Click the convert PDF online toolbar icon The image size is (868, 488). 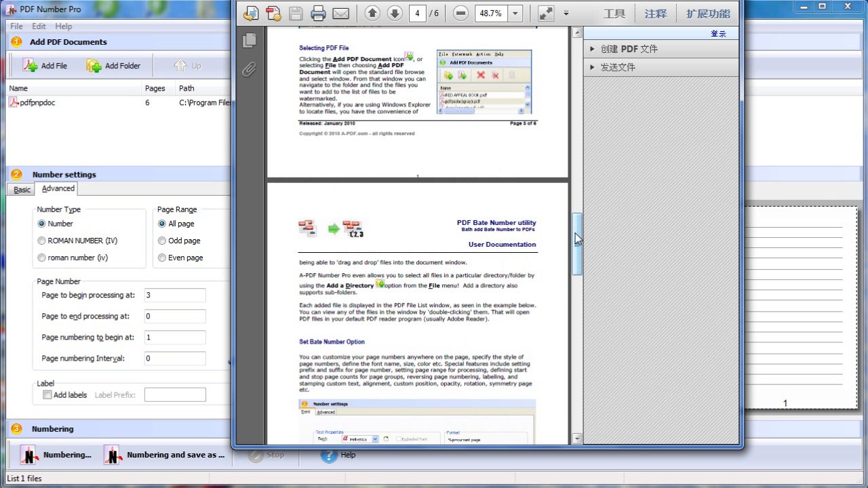coord(252,14)
